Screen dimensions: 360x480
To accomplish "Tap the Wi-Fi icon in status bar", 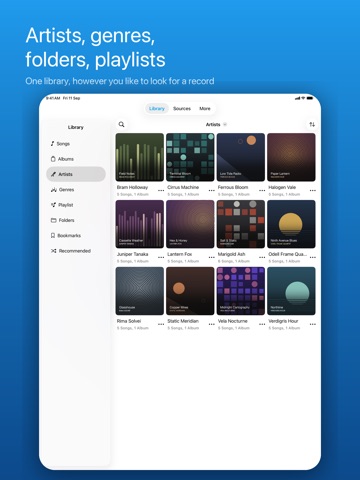I will [x=303, y=98].
